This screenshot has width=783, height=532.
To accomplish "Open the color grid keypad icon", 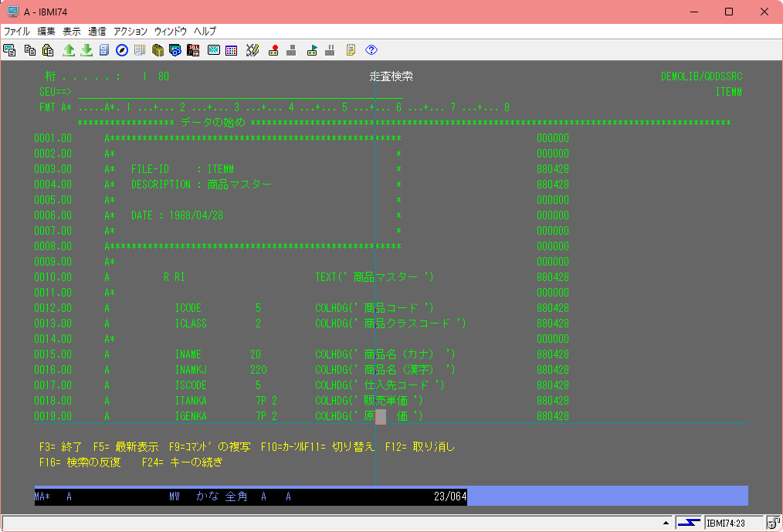I will coord(231,50).
